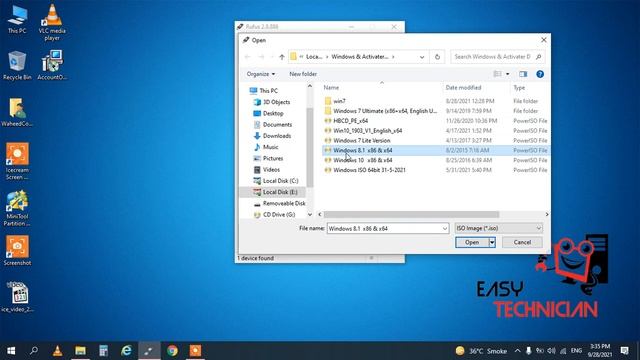Go up one folder level in Open dialog
The image size is (640, 360).
point(282,57)
